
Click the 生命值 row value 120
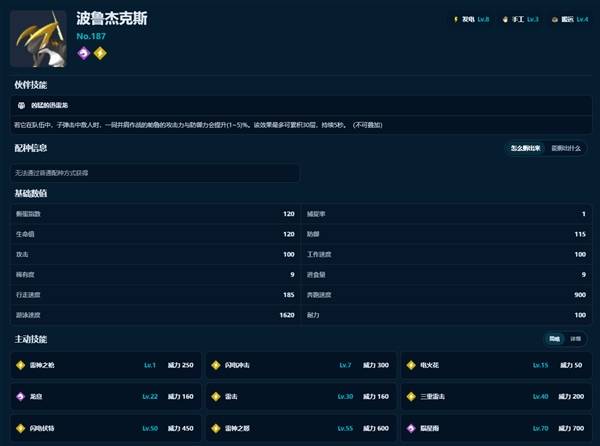coord(289,234)
